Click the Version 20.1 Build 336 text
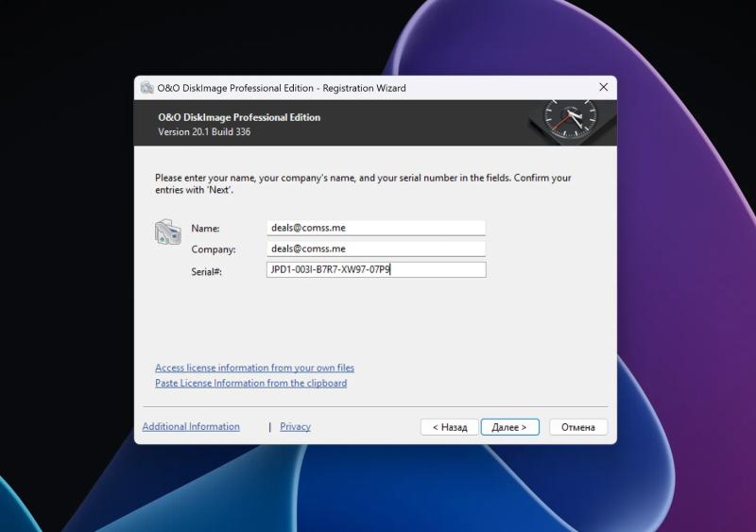Image resolution: width=756 pixels, height=532 pixels. click(204, 131)
